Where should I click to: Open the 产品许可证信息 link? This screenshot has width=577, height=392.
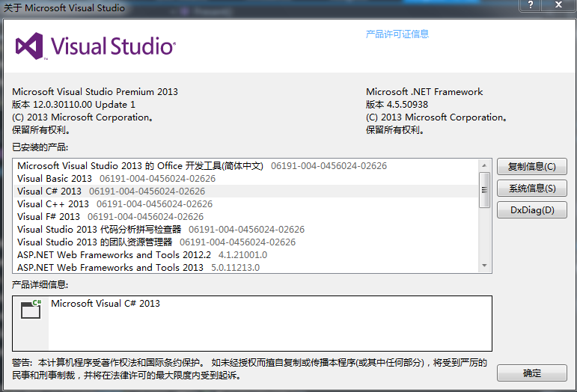coord(397,34)
